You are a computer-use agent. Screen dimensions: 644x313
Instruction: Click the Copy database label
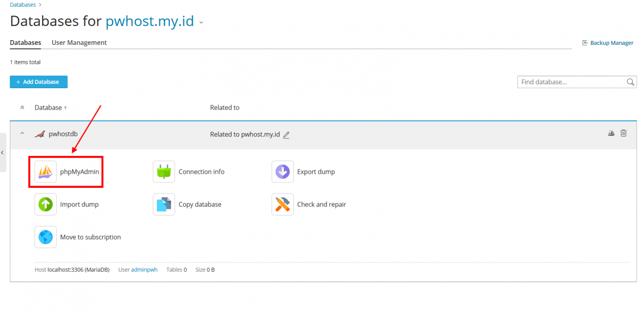(x=200, y=204)
